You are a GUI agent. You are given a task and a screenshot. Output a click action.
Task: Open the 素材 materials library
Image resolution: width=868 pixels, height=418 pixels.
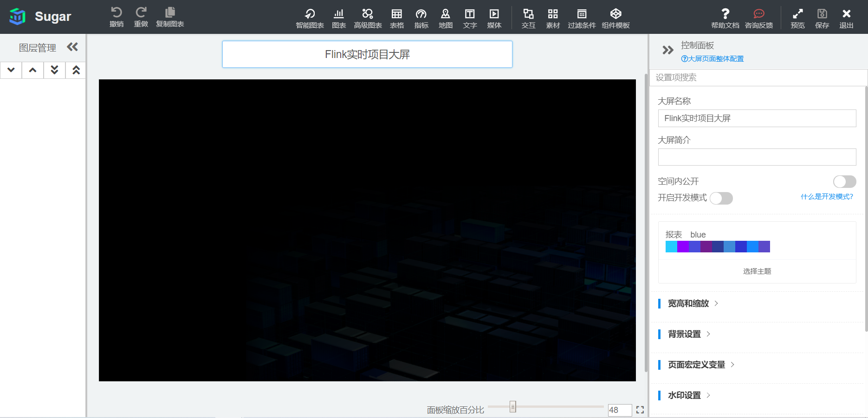tap(553, 19)
